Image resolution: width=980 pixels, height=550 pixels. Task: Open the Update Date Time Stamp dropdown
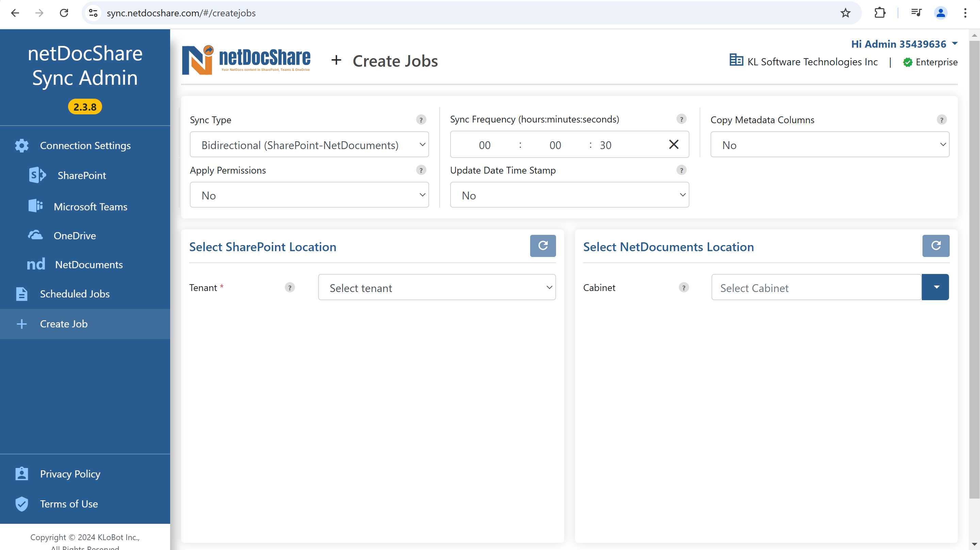570,195
